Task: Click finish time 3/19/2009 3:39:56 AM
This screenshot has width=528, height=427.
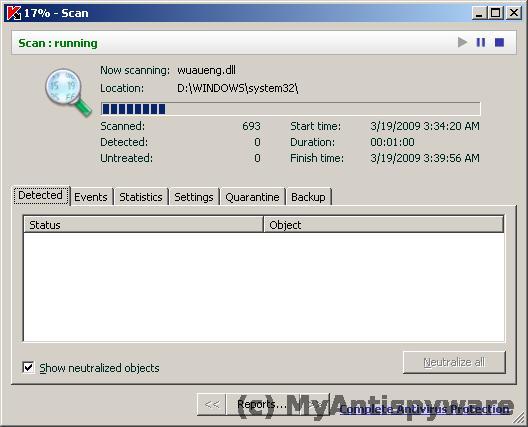Action: (x=425, y=158)
